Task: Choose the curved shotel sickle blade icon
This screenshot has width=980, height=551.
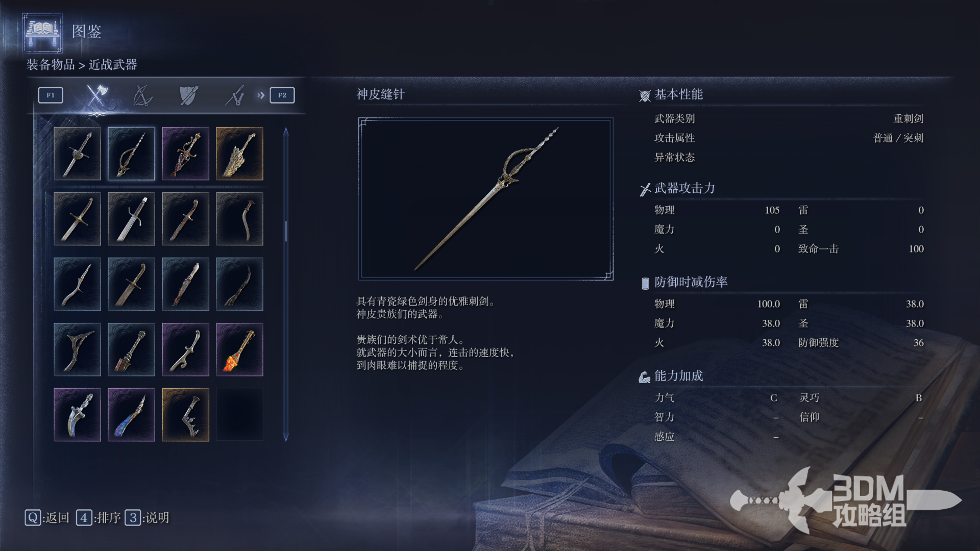Action: tap(239, 219)
